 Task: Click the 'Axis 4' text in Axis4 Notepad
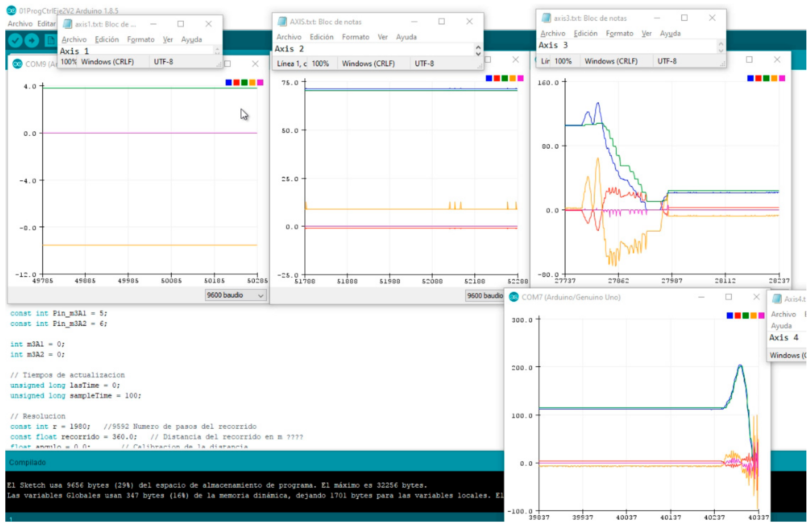click(783, 337)
